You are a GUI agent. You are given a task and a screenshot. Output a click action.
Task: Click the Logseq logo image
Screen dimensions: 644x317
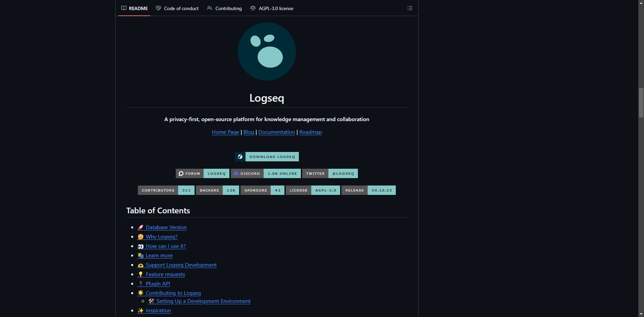(x=267, y=51)
